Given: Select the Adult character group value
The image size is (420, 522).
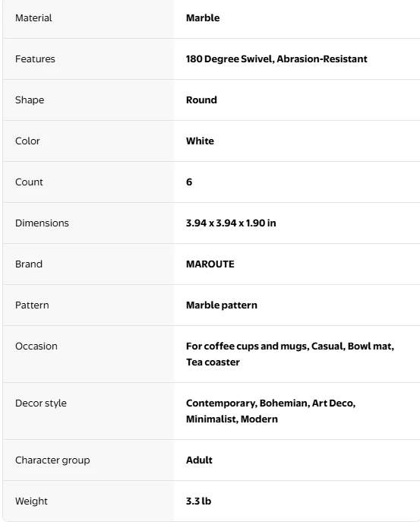Looking at the screenshot, I should tap(199, 460).
